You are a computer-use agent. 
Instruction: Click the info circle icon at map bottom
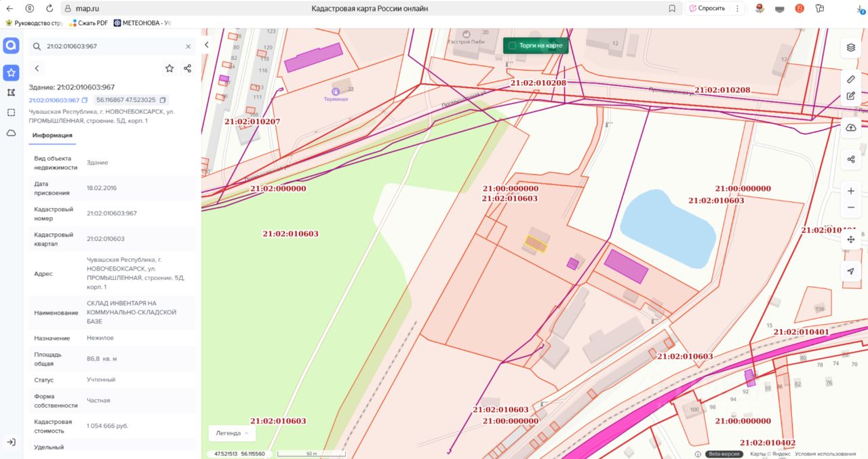(x=698, y=454)
